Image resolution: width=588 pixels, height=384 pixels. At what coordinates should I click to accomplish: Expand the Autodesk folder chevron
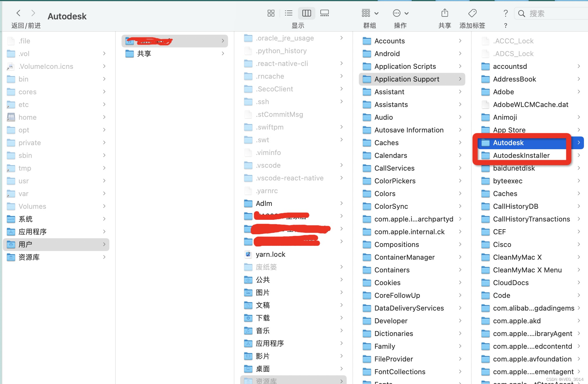[578, 143]
